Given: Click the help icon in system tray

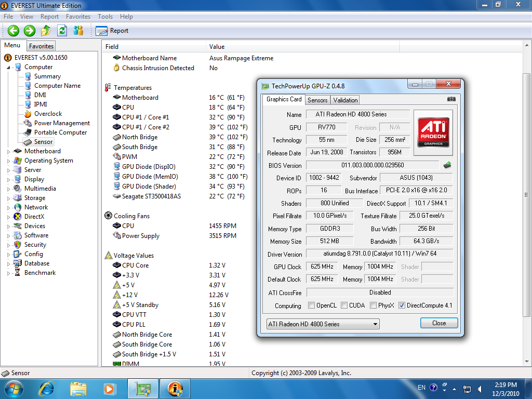Looking at the screenshot, I should (x=433, y=388).
